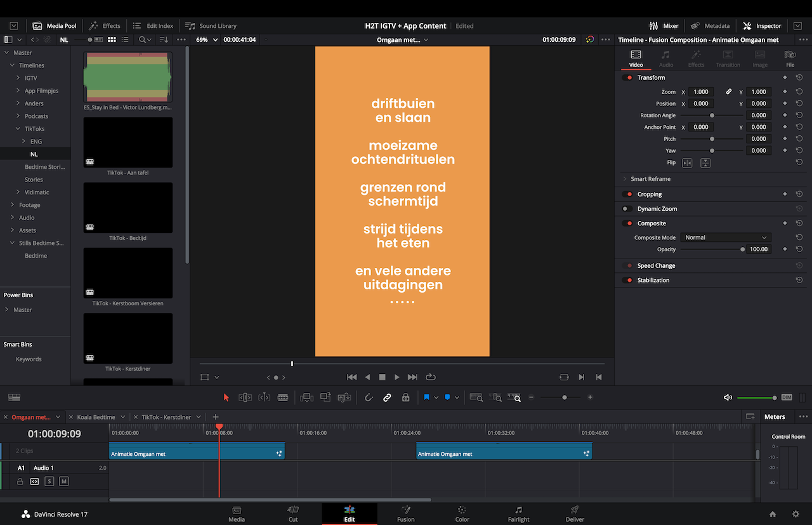Click Go to First Frame button
Screen dimensions: 812x525
[352, 377]
